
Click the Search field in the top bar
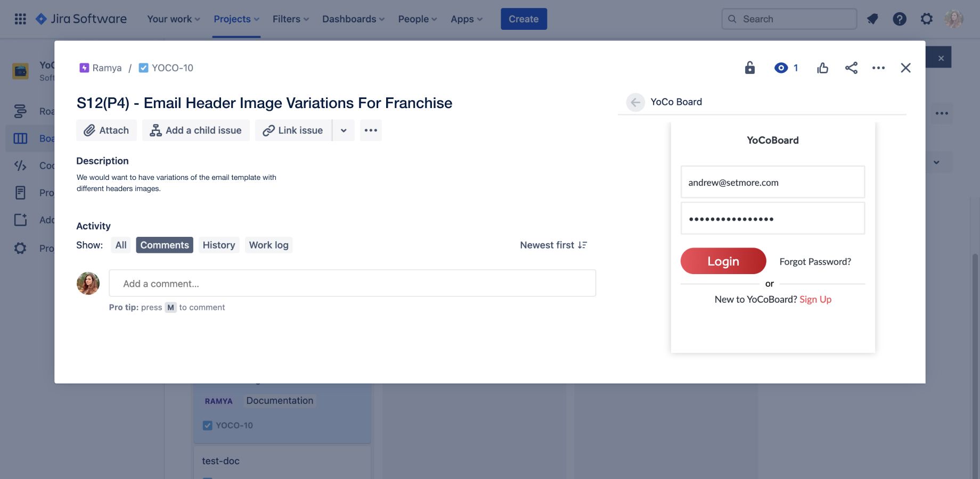pyautogui.click(x=789, y=19)
